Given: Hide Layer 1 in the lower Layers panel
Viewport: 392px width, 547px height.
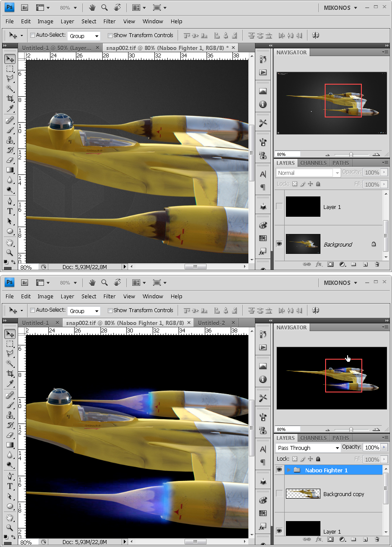Looking at the screenshot, I should click(279, 531).
